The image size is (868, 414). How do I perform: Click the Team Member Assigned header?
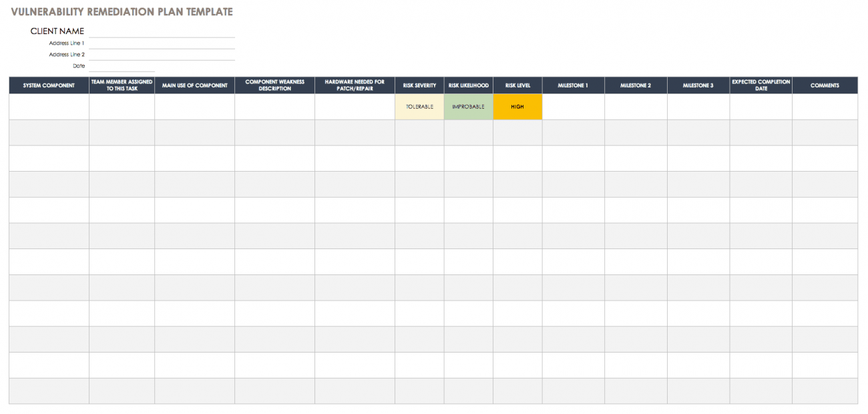pos(122,85)
